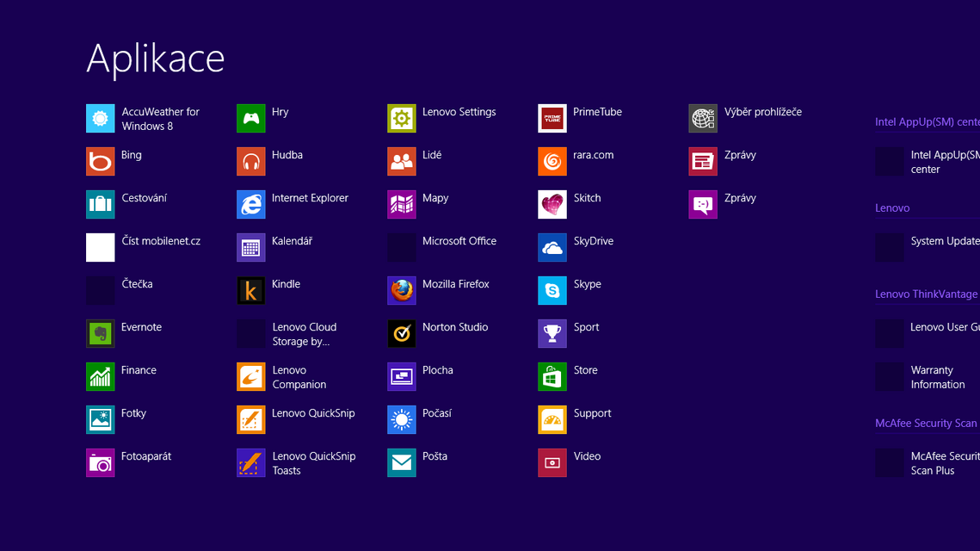Open Warranty Information entry
980x551 pixels.
point(937,377)
